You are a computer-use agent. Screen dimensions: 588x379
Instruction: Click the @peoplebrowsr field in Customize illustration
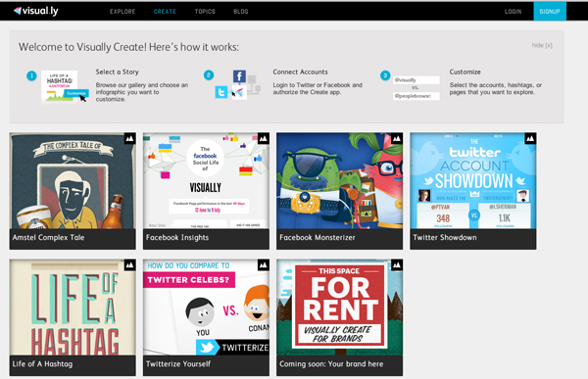[416, 96]
